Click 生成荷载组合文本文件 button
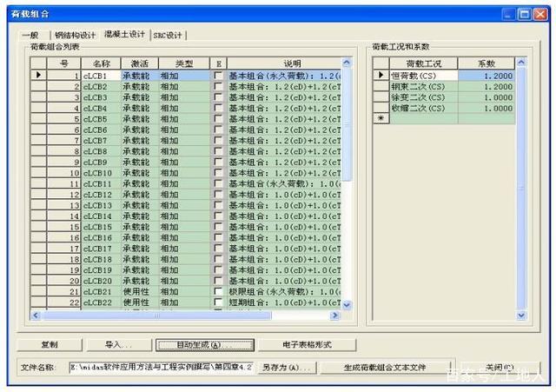Image resolution: width=556 pixels, height=392 pixels. [385, 367]
